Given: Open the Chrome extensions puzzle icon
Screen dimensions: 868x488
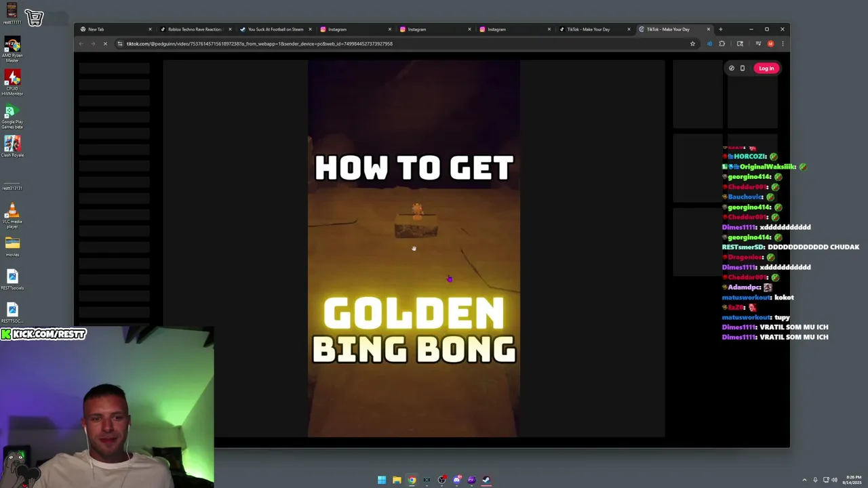Looking at the screenshot, I should tap(722, 43).
